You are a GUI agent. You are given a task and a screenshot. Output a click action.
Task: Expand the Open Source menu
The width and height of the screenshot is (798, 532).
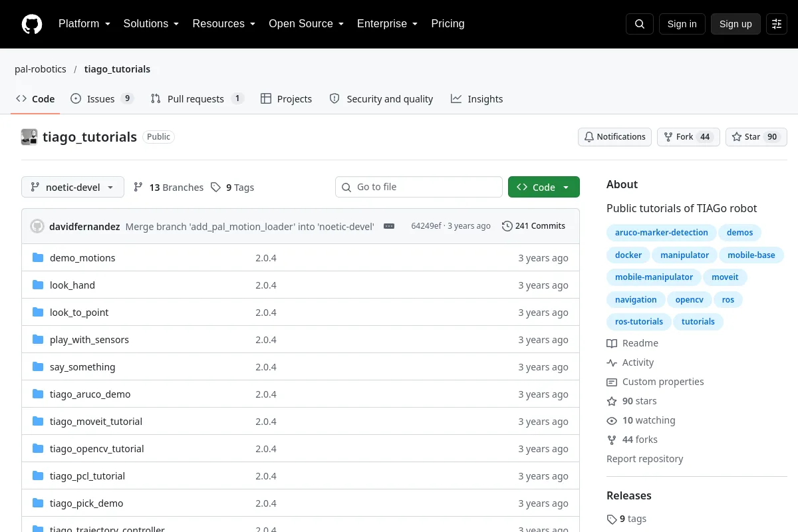pyautogui.click(x=306, y=24)
